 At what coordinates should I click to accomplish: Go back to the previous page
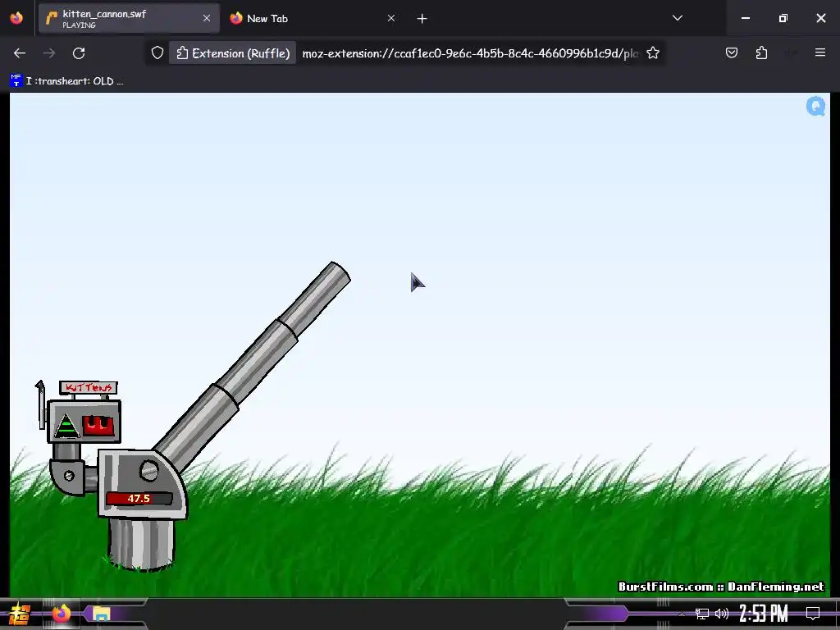tap(20, 53)
